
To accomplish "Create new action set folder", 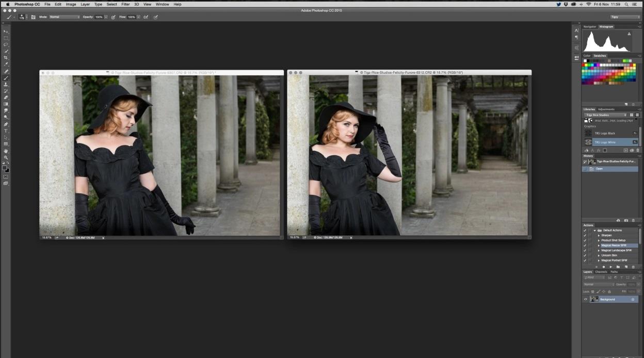I will click(x=618, y=267).
